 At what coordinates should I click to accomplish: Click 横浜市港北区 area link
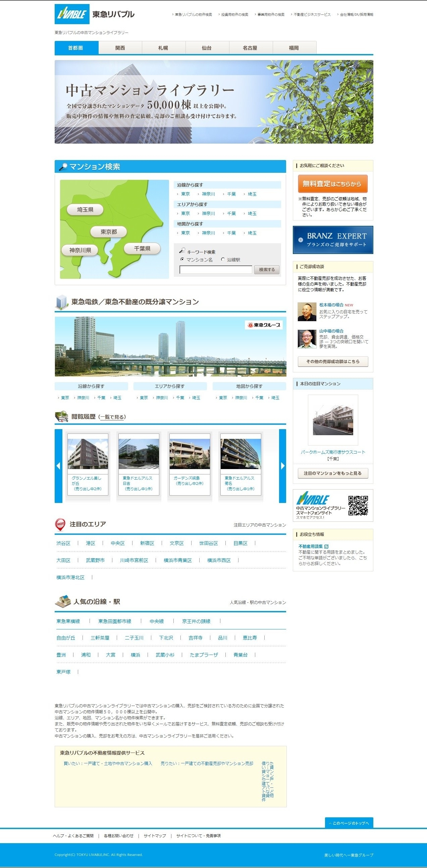(70, 577)
